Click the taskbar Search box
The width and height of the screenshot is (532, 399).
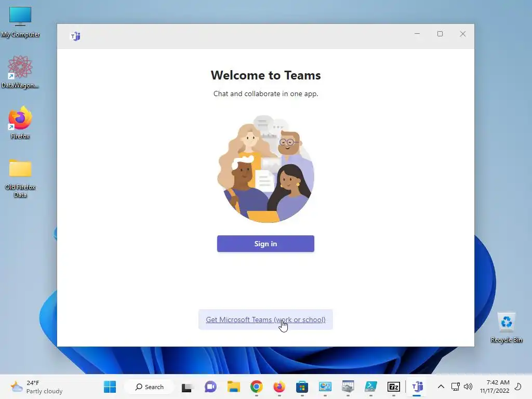point(149,387)
